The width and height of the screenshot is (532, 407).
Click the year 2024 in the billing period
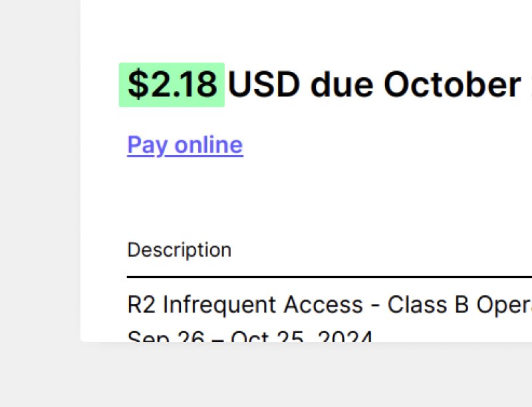click(344, 337)
